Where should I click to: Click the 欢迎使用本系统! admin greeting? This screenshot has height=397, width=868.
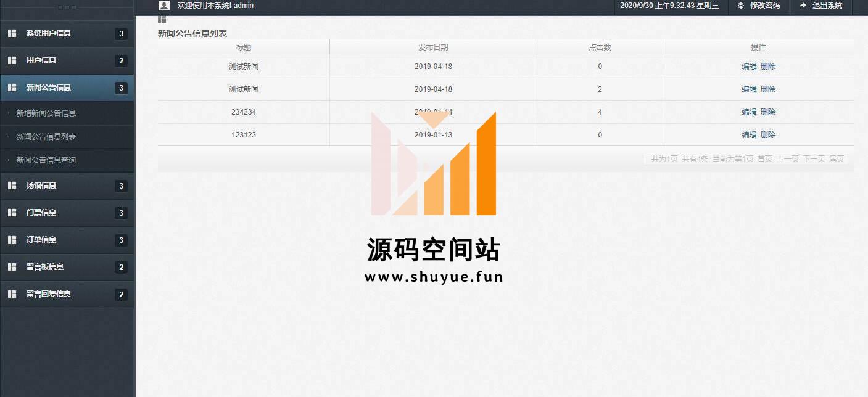[215, 6]
